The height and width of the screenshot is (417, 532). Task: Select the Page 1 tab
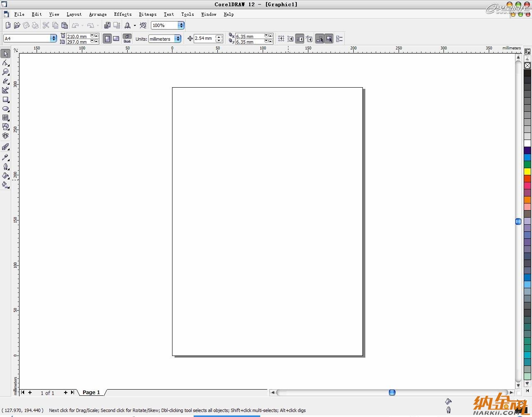click(91, 392)
